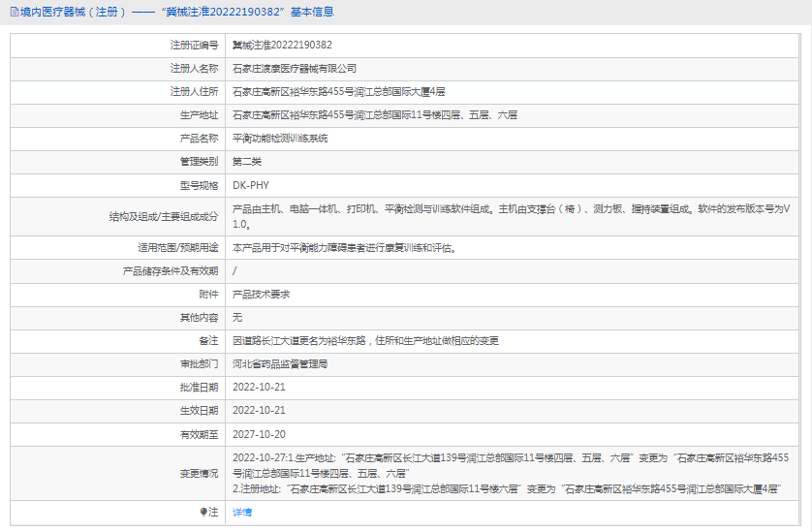The width and height of the screenshot is (812, 532).
Task: Click the 变更情况 label
Action: pyautogui.click(x=199, y=474)
